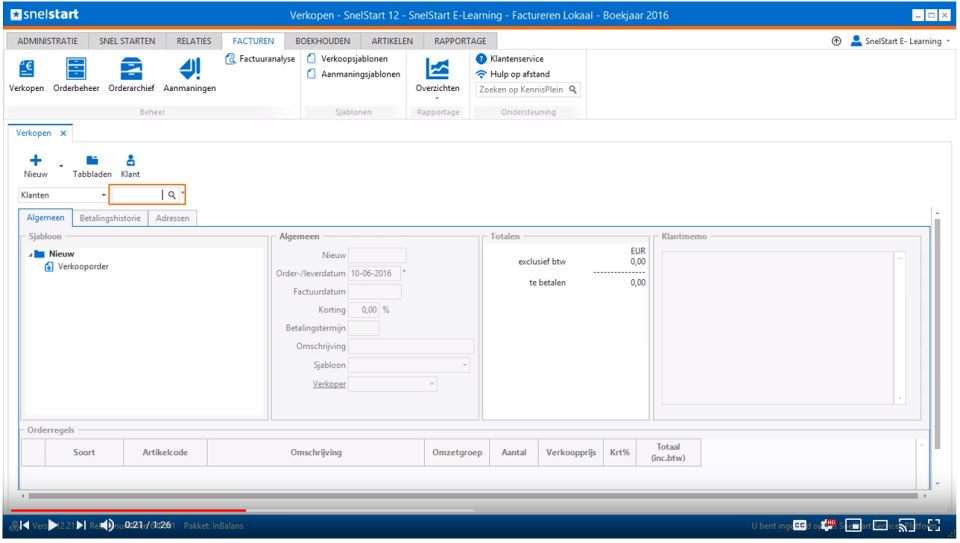Skip to the previous video
Screen dimensions: 960x543
[24, 525]
